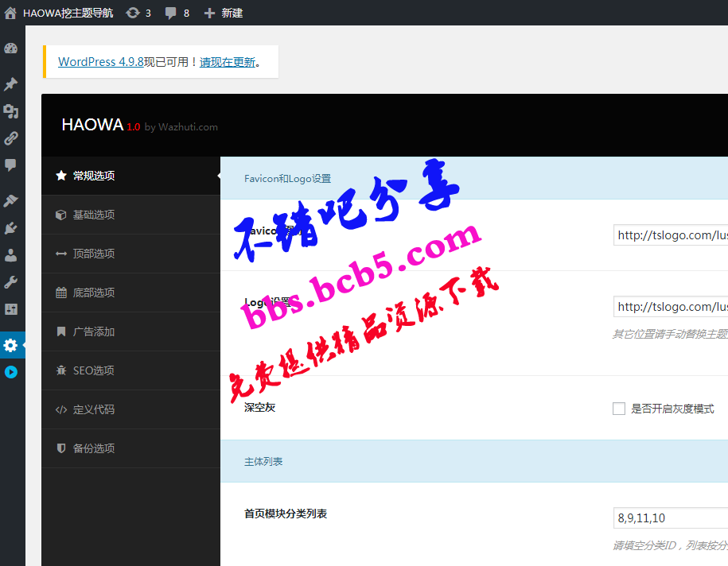Screen dimensions: 728x566
Task: Go to the SEO选项 tab
Action: coord(131,370)
